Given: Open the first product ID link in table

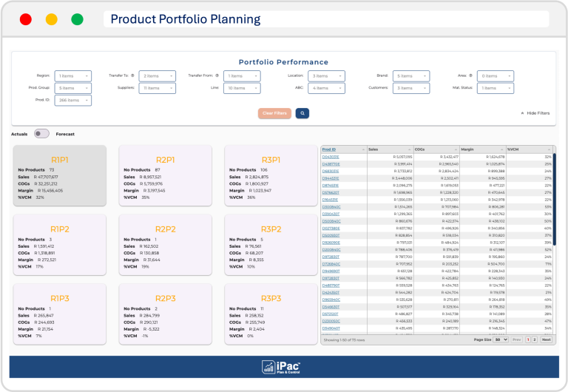Looking at the screenshot, I should pyautogui.click(x=331, y=157).
